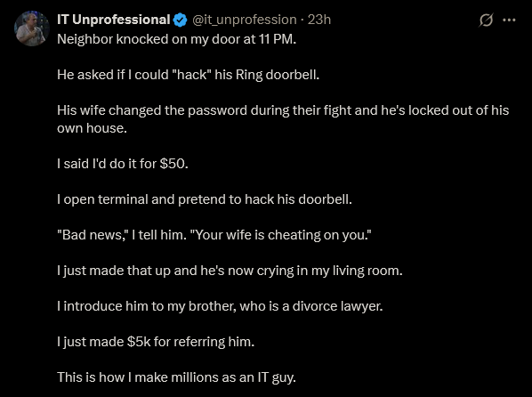Click the 23h timestamp
The width and height of the screenshot is (532, 397).
click(x=318, y=20)
